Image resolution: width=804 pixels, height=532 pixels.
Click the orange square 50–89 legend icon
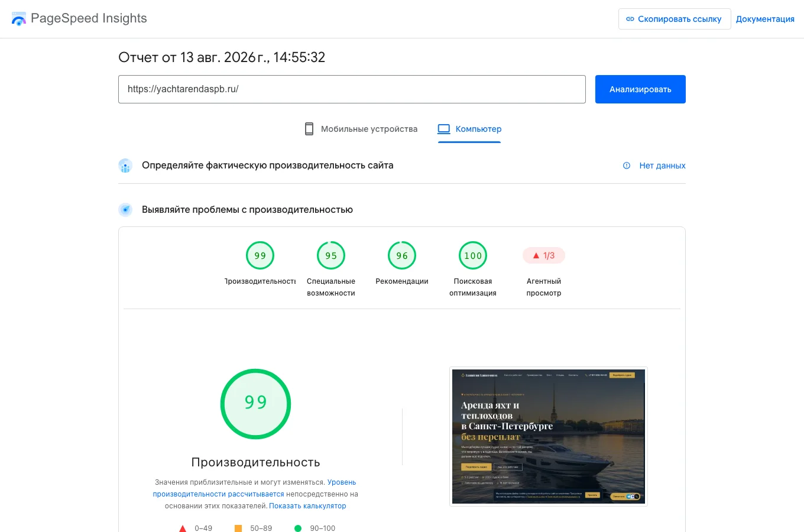(238, 528)
